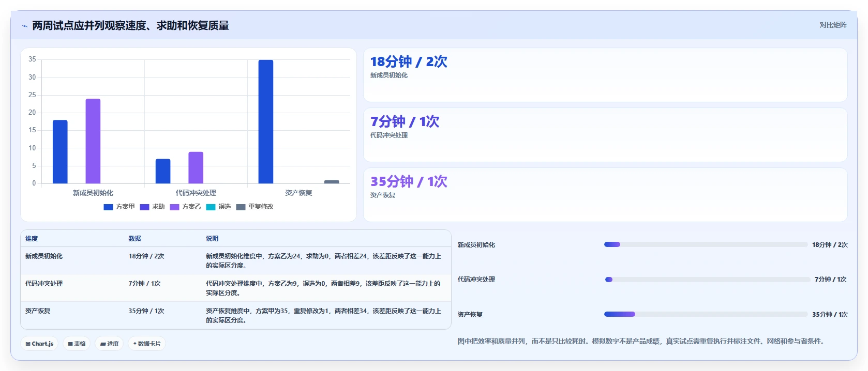Click 代码冲突处理 label in progress list

pos(476,280)
